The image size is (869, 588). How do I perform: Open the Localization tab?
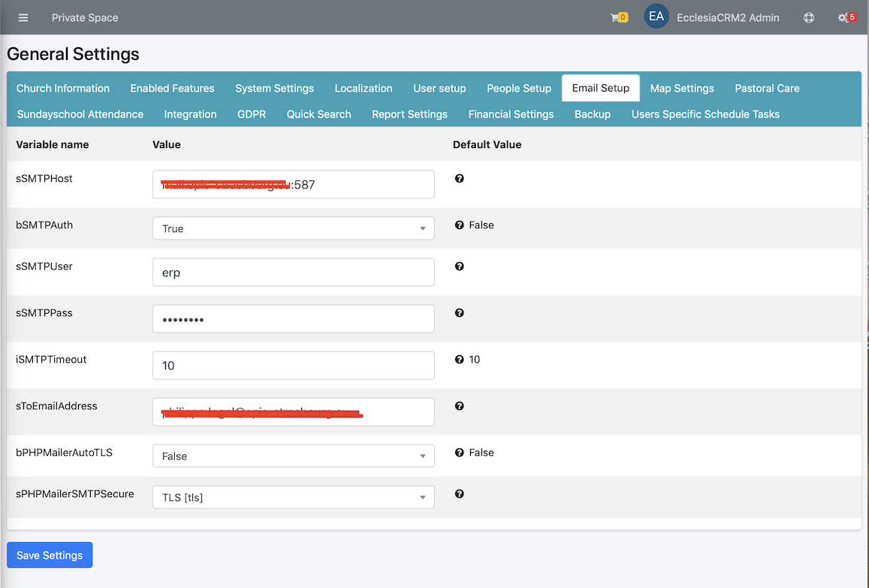click(363, 88)
